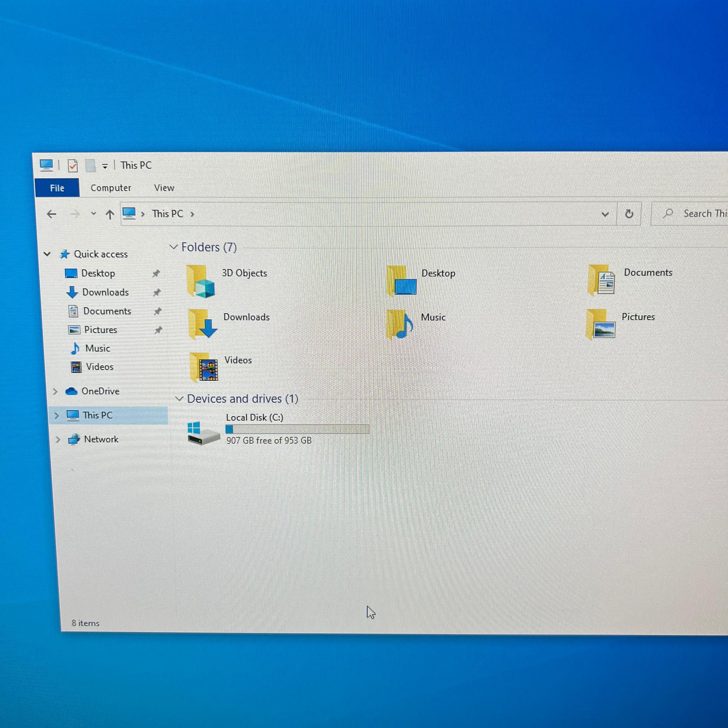Select Desktop in Quick access
The image size is (728, 728).
point(99,273)
